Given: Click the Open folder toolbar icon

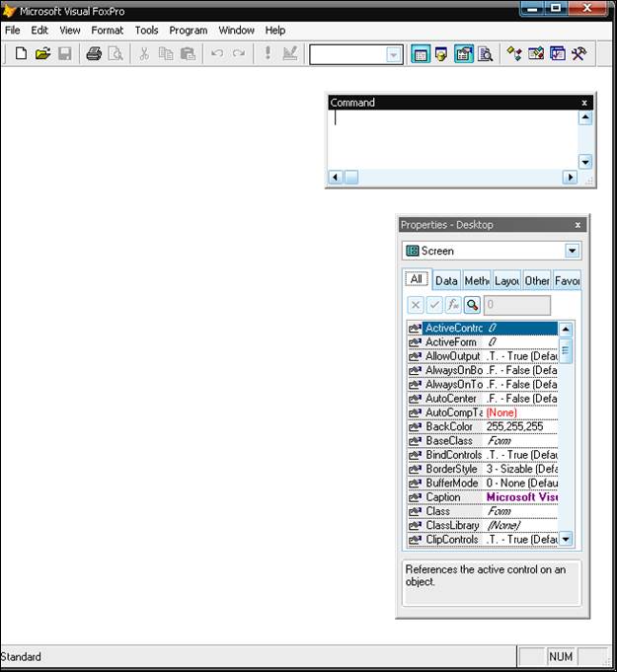Looking at the screenshot, I should [42, 53].
